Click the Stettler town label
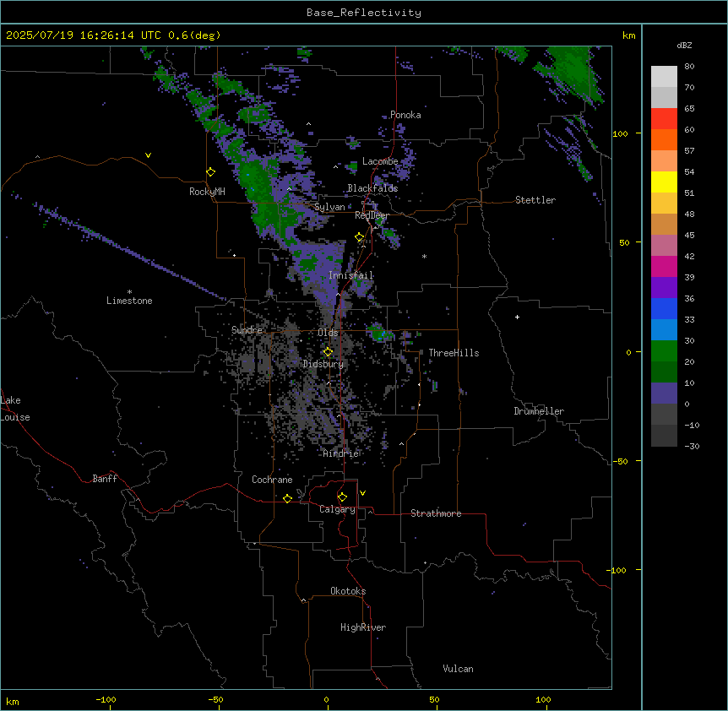728x711 pixels. pyautogui.click(x=535, y=200)
